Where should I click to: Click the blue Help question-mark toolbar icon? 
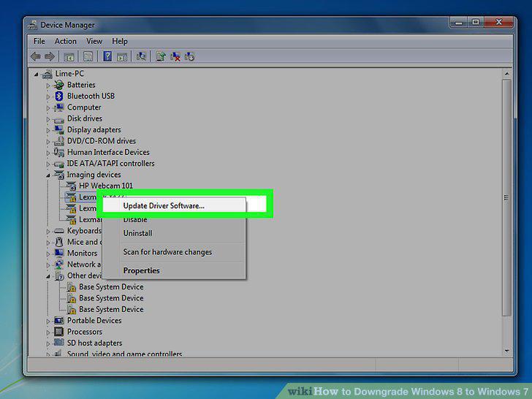pos(107,56)
